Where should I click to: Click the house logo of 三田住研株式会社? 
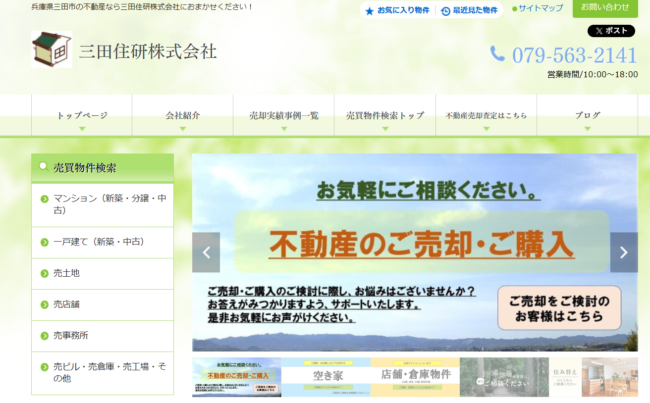click(52, 49)
